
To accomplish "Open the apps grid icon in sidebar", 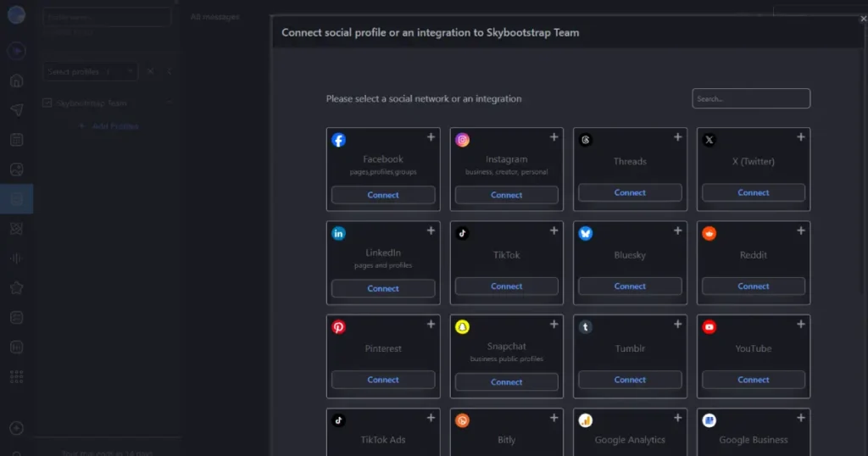I will click(17, 377).
